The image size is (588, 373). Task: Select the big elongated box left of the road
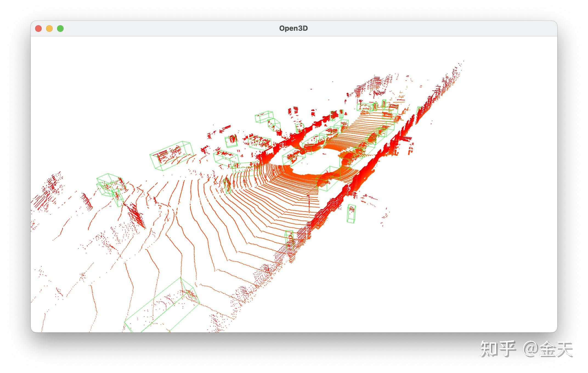coord(171,156)
